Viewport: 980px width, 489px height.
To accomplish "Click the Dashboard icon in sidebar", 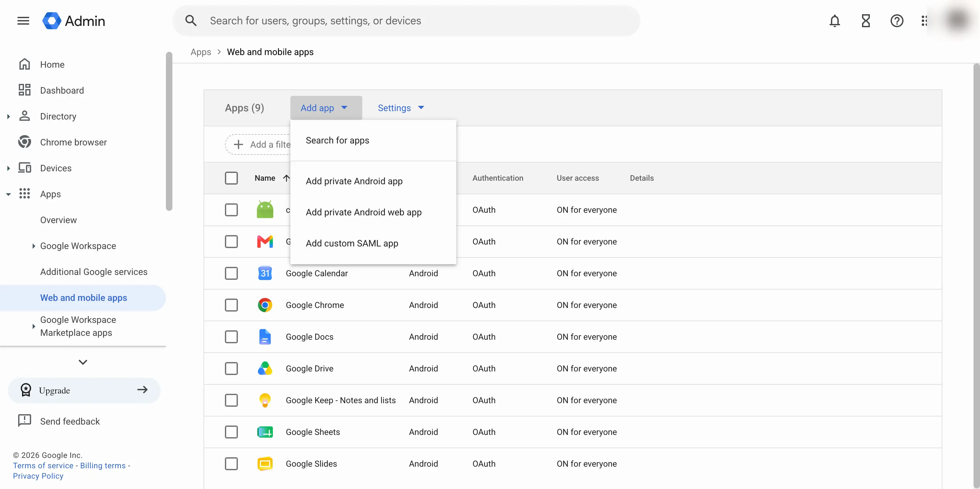I will pyautogui.click(x=25, y=90).
